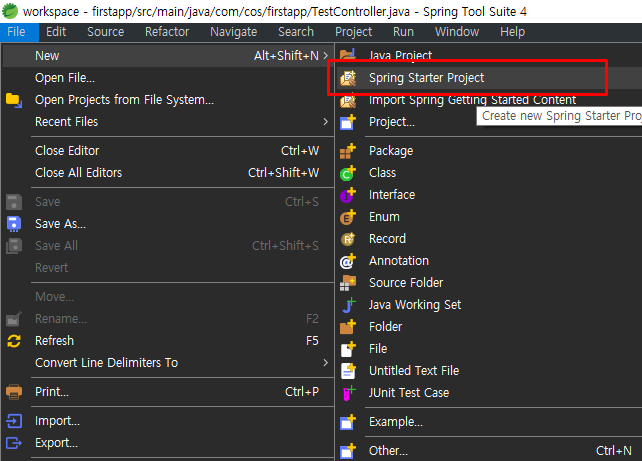642x461 pixels.
Task: Choose Refresh menu entry
Action: [168, 341]
